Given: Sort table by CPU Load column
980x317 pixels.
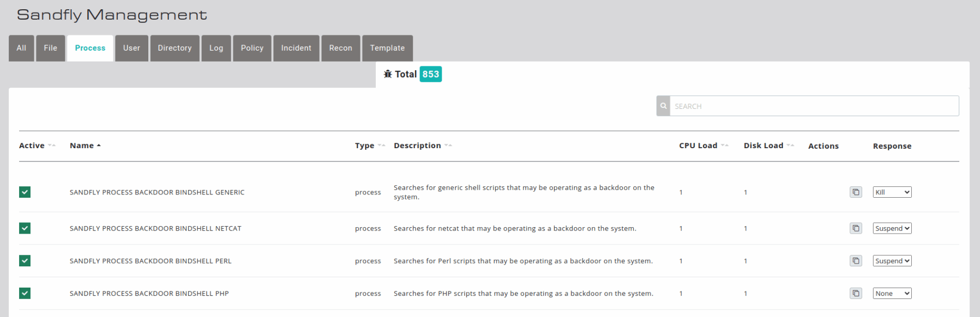Looking at the screenshot, I should (x=704, y=145).
